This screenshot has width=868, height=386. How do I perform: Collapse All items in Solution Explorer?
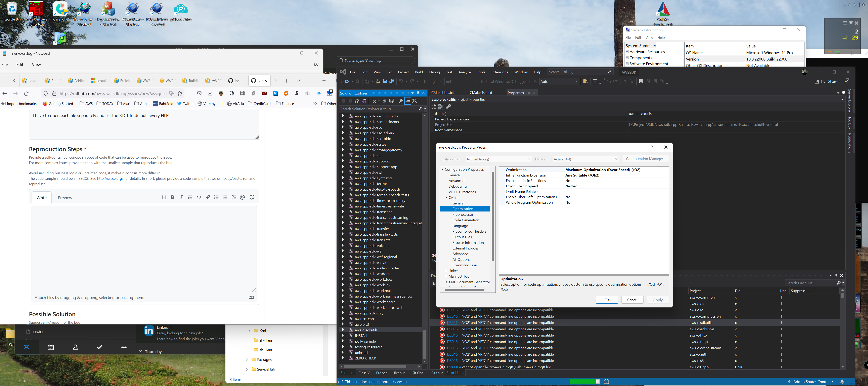[385, 101]
